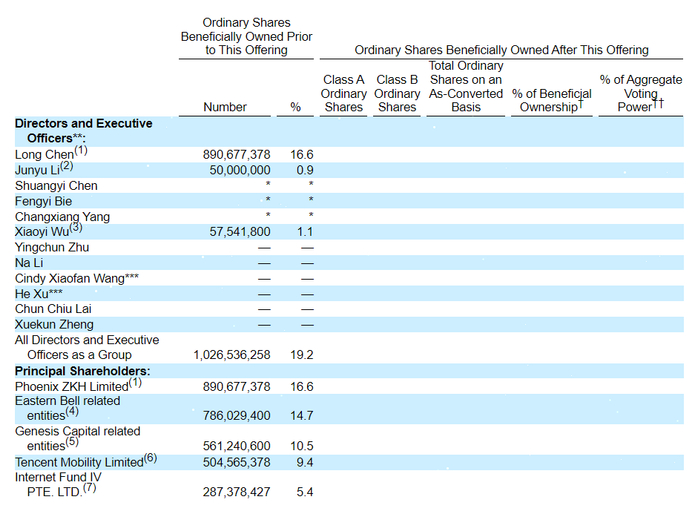Click footnote (7) after Internet Fund IV
Image resolution: width=700 pixels, height=511 pixels.
89,488
